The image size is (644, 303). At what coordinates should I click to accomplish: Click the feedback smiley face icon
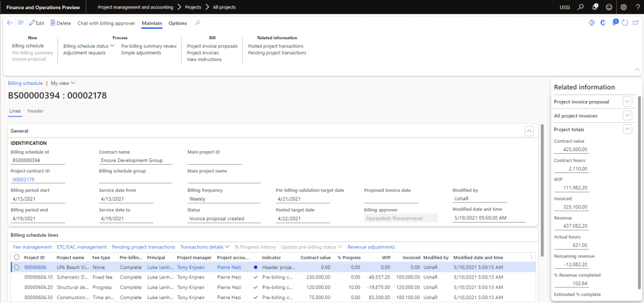coord(609,7)
